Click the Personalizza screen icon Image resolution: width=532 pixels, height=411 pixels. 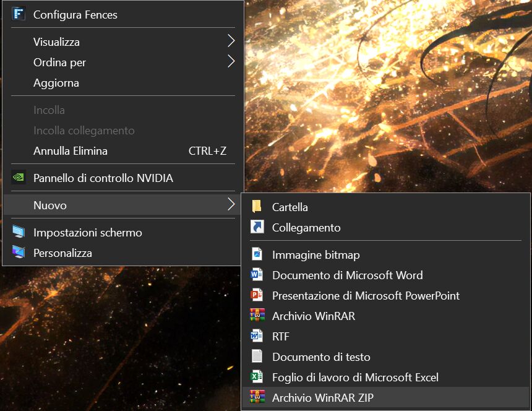pyautogui.click(x=19, y=253)
